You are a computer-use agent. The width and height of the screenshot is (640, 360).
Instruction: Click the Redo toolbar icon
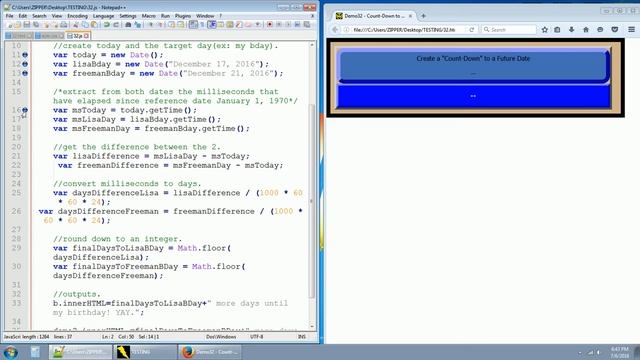116,25
